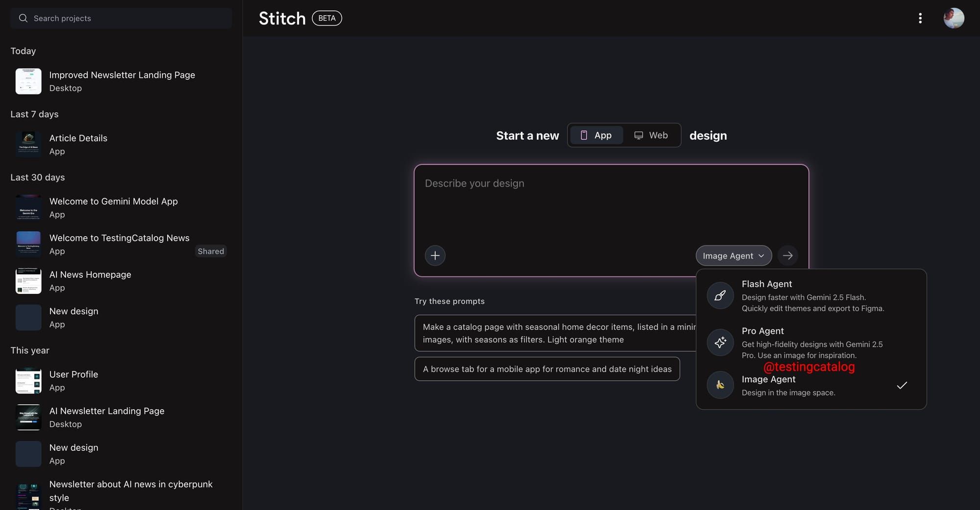980x510 pixels.
Task: Click the Stitch BETA badge
Action: click(x=326, y=18)
